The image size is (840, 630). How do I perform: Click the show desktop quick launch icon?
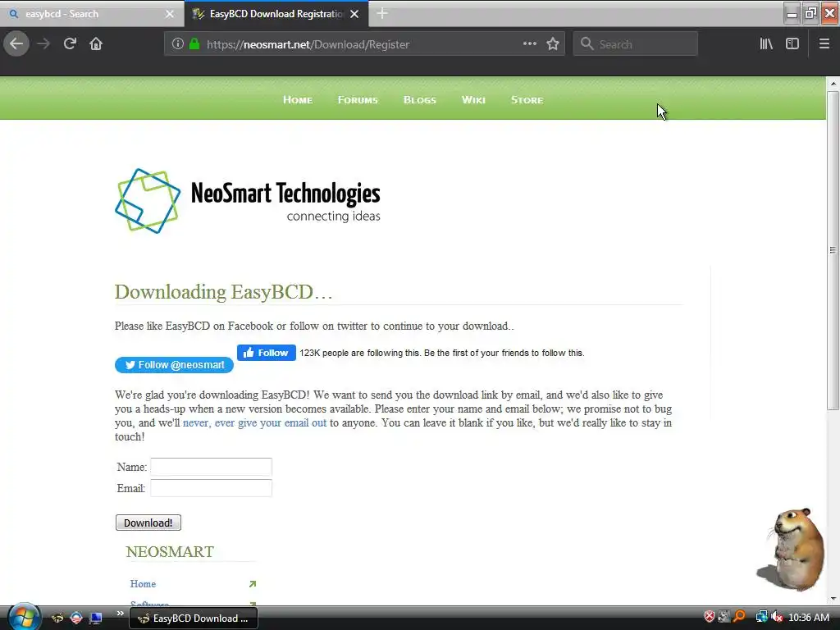[x=96, y=618]
